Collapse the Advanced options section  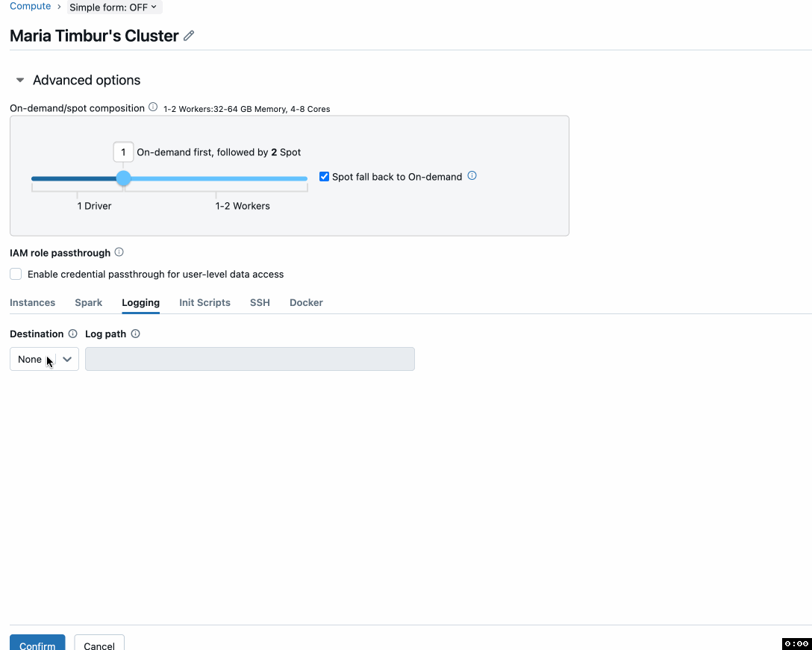[19, 80]
